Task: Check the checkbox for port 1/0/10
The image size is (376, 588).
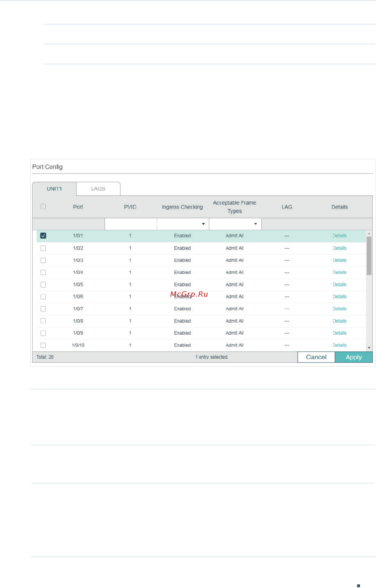Action: pyautogui.click(x=43, y=345)
